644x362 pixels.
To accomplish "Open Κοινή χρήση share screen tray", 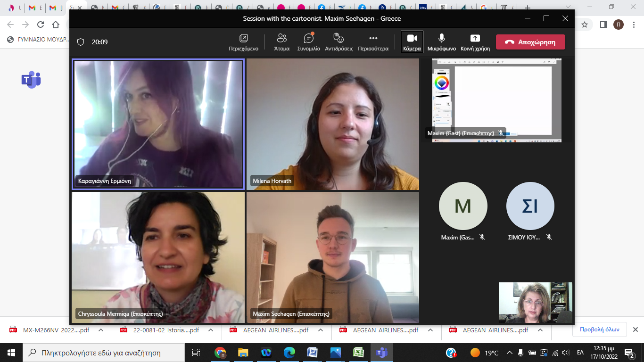I will pos(475,42).
